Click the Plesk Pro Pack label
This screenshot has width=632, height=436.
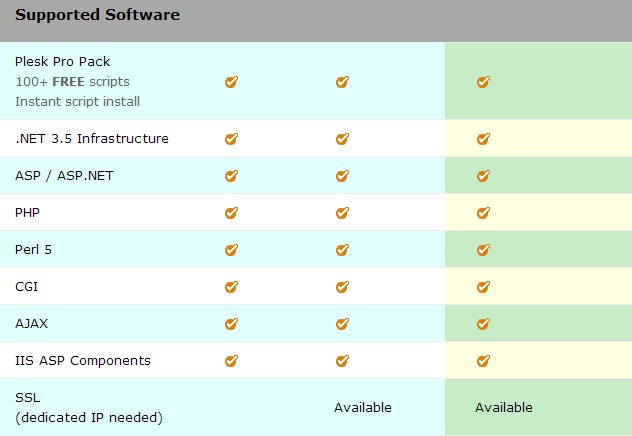63,62
